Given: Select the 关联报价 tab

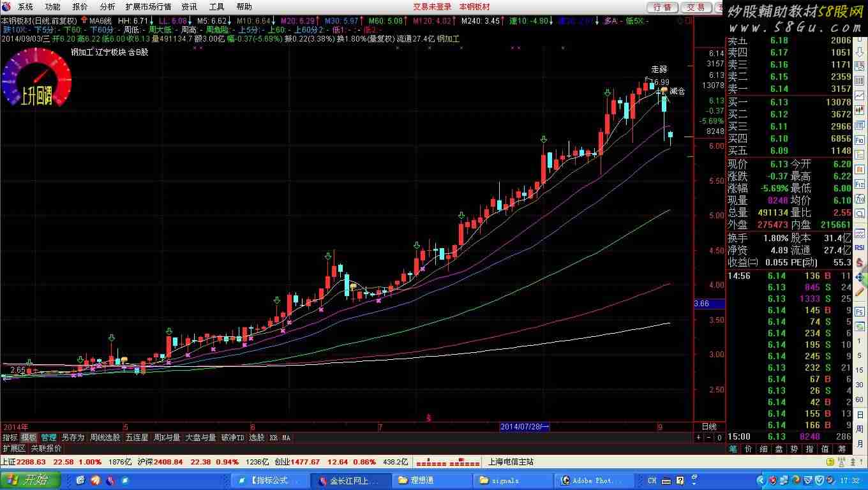Looking at the screenshot, I should [x=47, y=449].
